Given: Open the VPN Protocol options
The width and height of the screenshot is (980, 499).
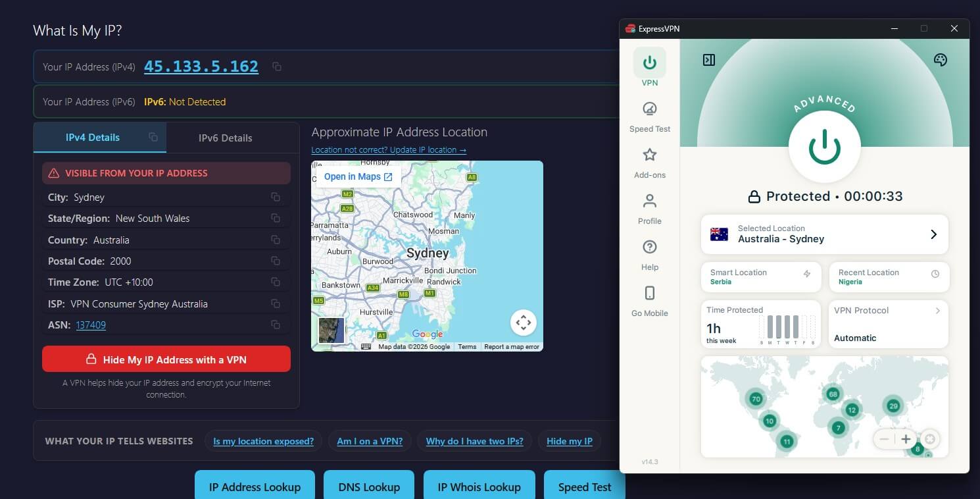Looking at the screenshot, I should (x=888, y=324).
